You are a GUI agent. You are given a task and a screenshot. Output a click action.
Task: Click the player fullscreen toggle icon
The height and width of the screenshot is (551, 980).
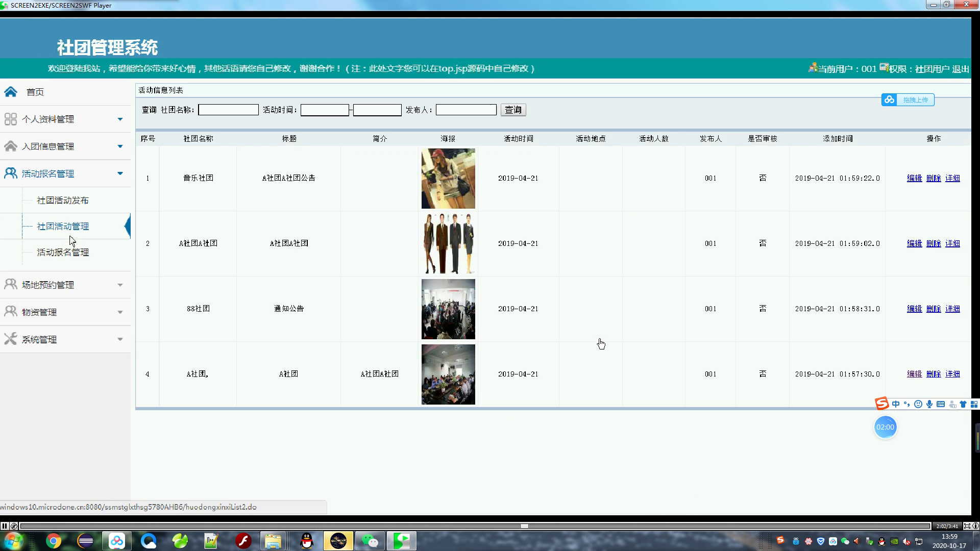point(967,526)
